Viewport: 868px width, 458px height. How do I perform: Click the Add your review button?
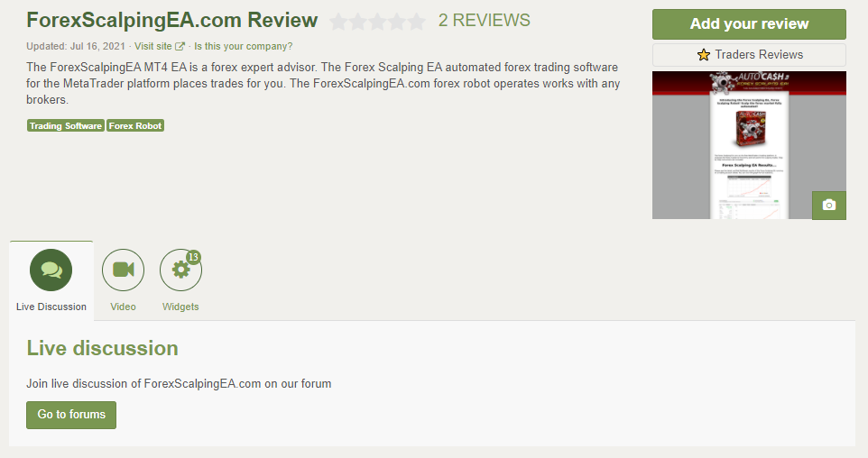click(x=749, y=23)
